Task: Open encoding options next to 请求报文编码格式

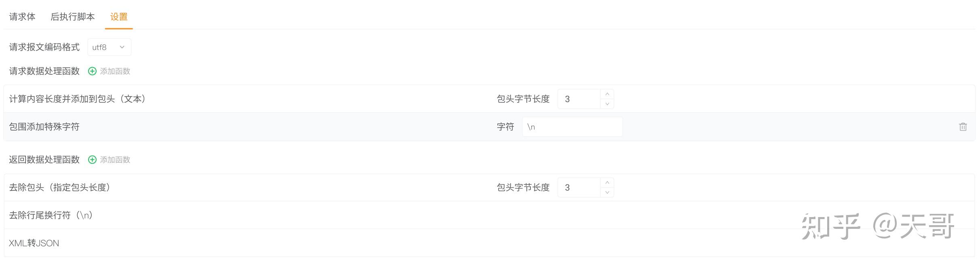Action: [108, 47]
